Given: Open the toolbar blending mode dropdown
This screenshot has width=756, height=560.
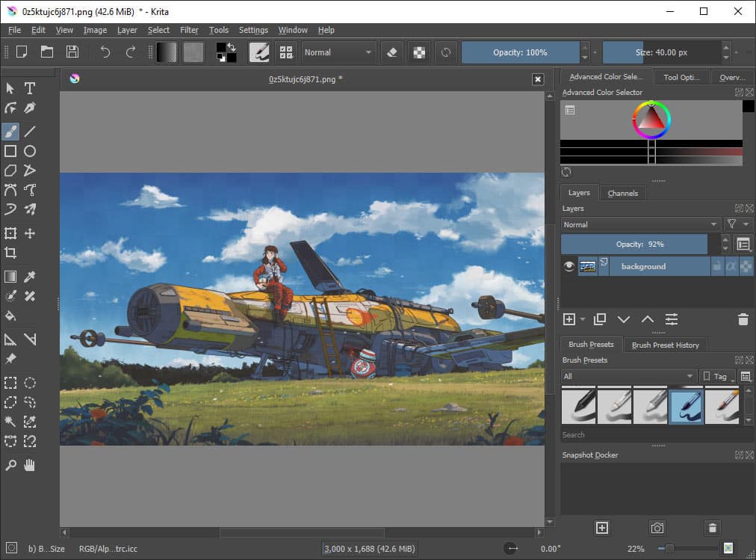Looking at the screenshot, I should point(338,52).
